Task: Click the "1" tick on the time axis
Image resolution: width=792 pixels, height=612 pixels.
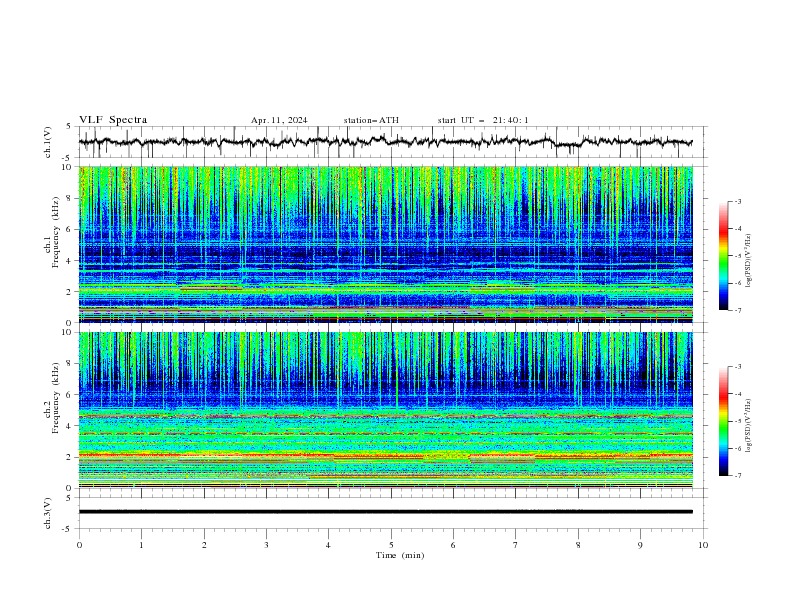Action: pos(141,545)
